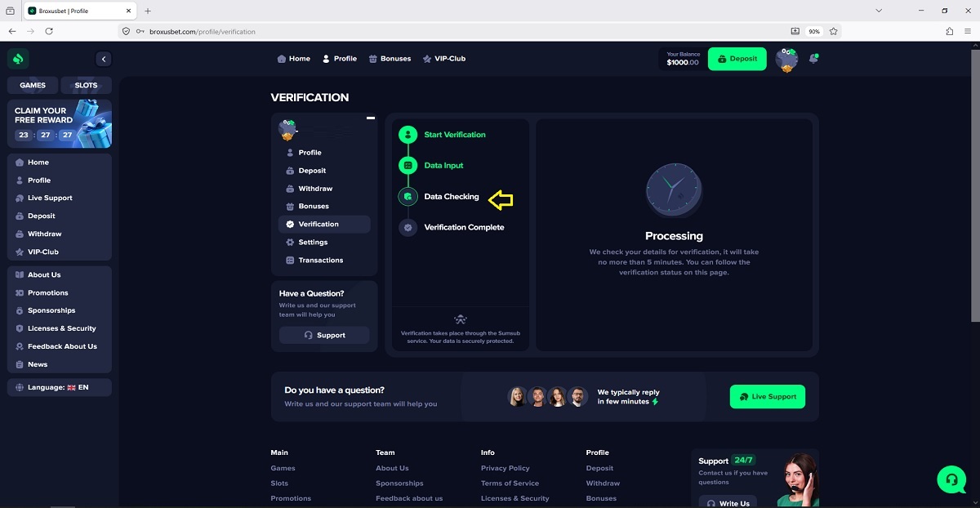Click Data Checking step icon

[x=408, y=197]
